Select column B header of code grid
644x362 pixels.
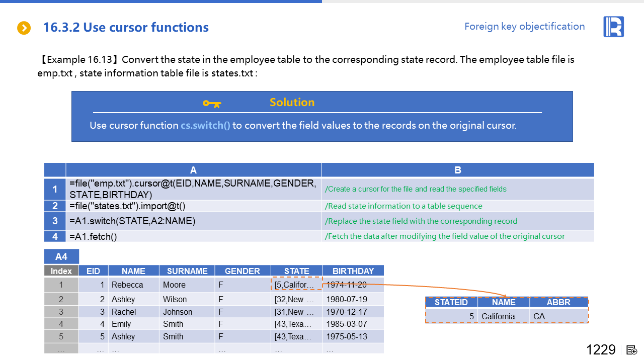pyautogui.click(x=457, y=170)
